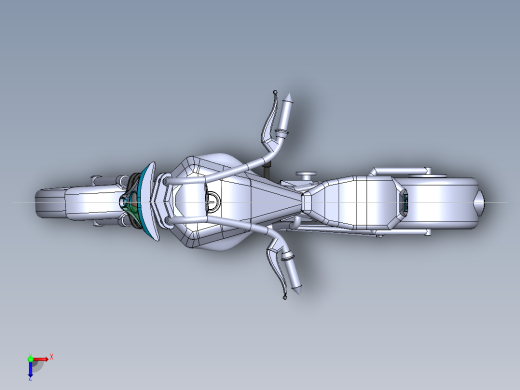Select the round cap beside the seat front
The image size is (520, 390).
click(306, 175)
